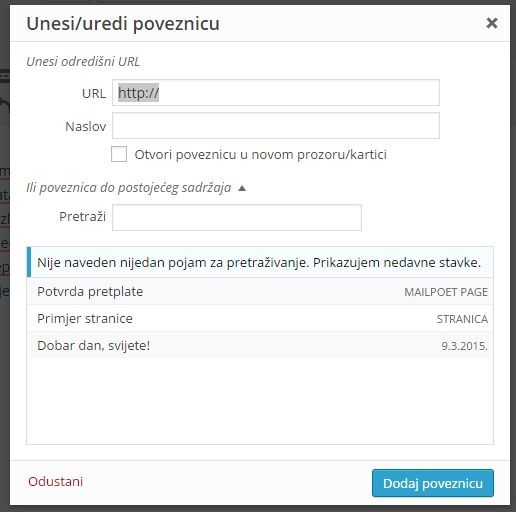This screenshot has width=516, height=512.
Task: Select 'Potvrda pretplate' from recent items
Action: tap(260, 292)
